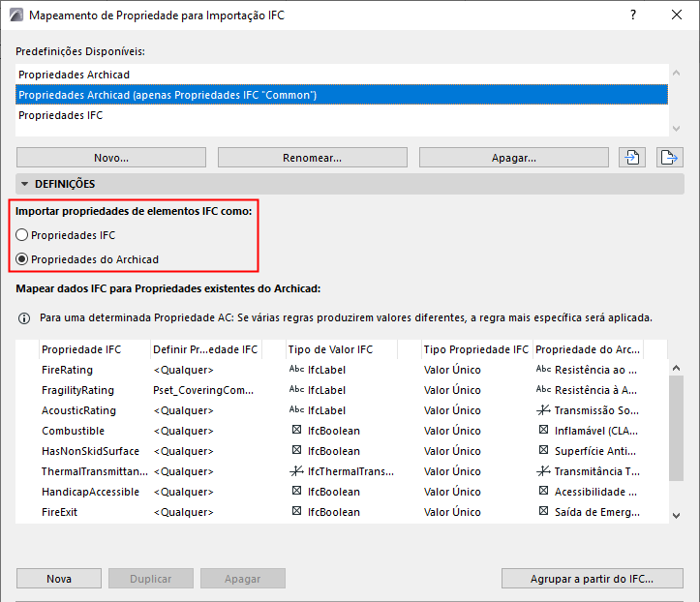Click the boolean icon beside Acessibilidade ...
This screenshot has width=700, height=602.
(x=543, y=491)
